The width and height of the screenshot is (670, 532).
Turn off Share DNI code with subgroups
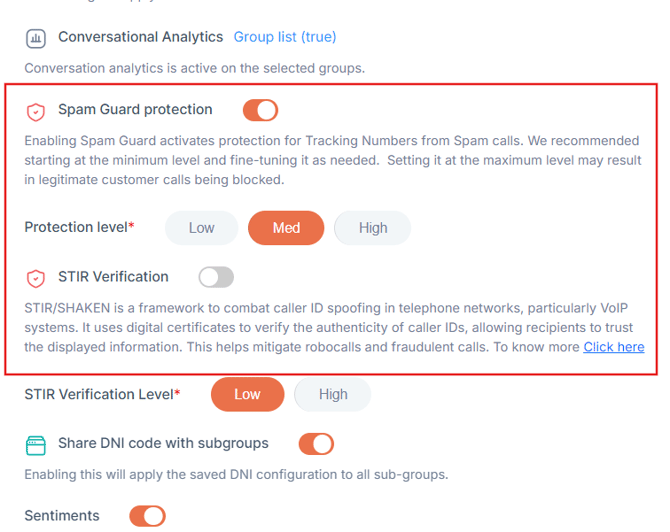point(316,443)
